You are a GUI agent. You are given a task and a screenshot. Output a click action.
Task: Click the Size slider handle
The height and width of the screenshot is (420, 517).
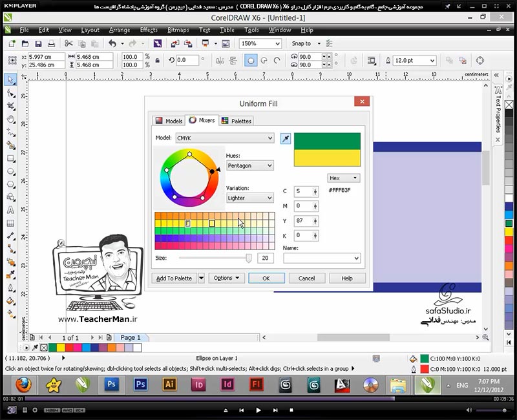point(249,258)
